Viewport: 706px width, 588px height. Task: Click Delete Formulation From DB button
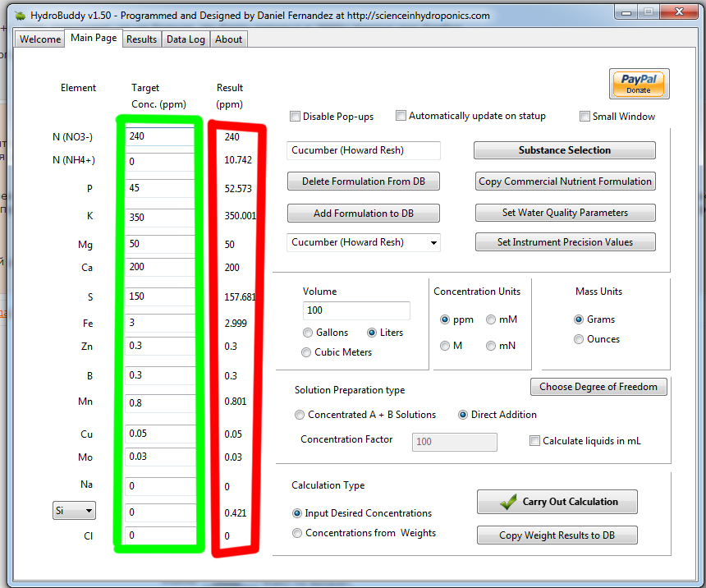click(x=364, y=181)
